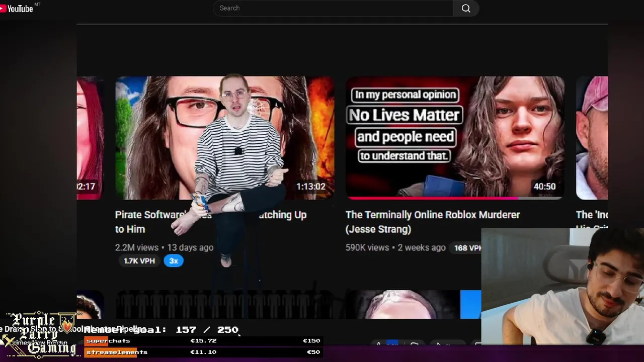Open the 'Pirate Software' video title link
The width and height of the screenshot is (644, 362).
pos(211,222)
